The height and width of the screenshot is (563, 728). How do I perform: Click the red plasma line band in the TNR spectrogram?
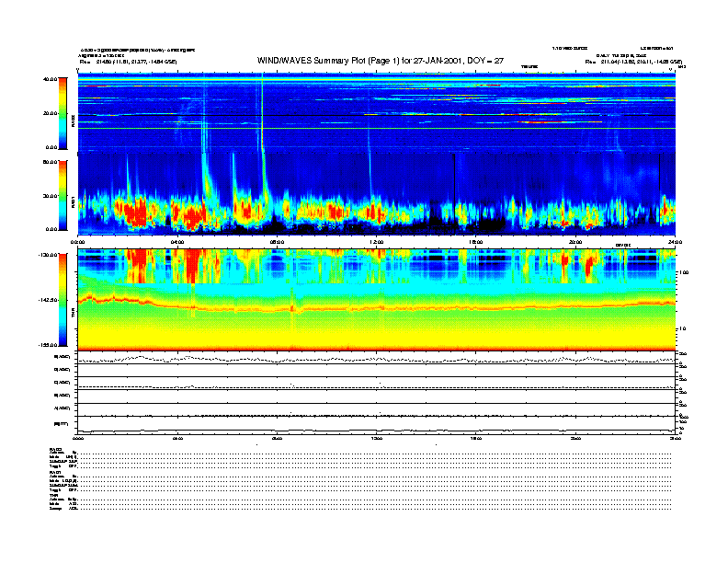tap(377, 307)
